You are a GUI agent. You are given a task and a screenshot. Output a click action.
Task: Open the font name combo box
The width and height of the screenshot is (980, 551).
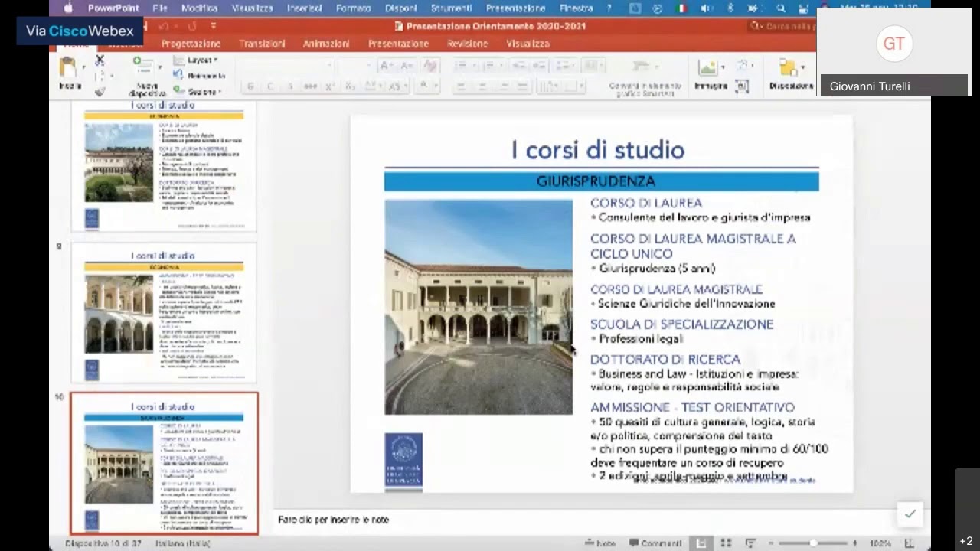click(x=288, y=66)
